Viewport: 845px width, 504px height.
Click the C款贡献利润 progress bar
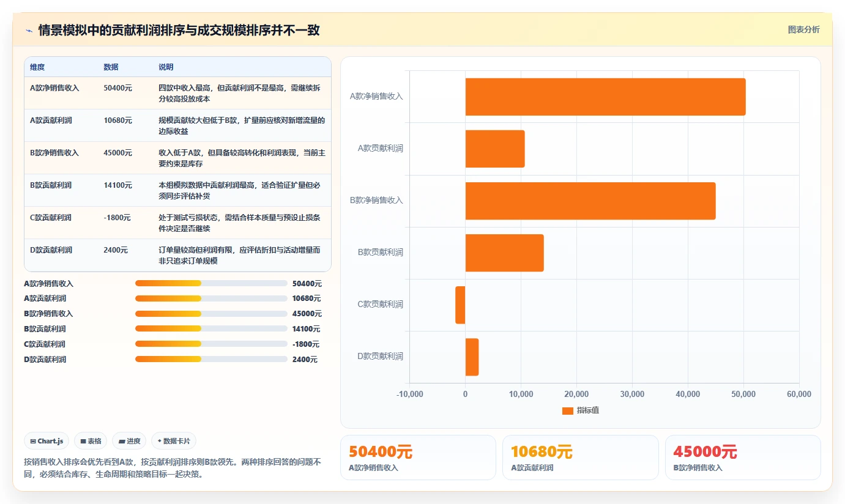(x=211, y=344)
